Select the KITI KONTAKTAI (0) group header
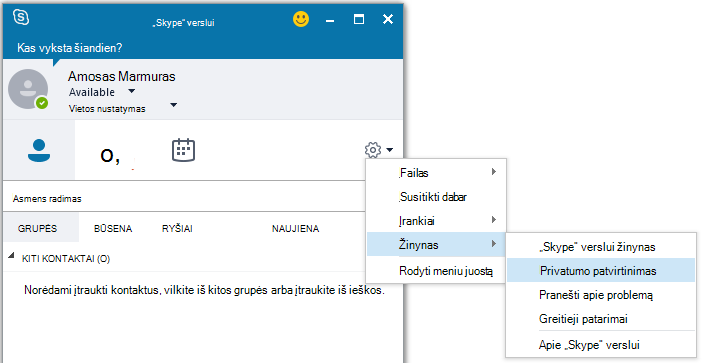Screen dimensions: 704x363 66,259
